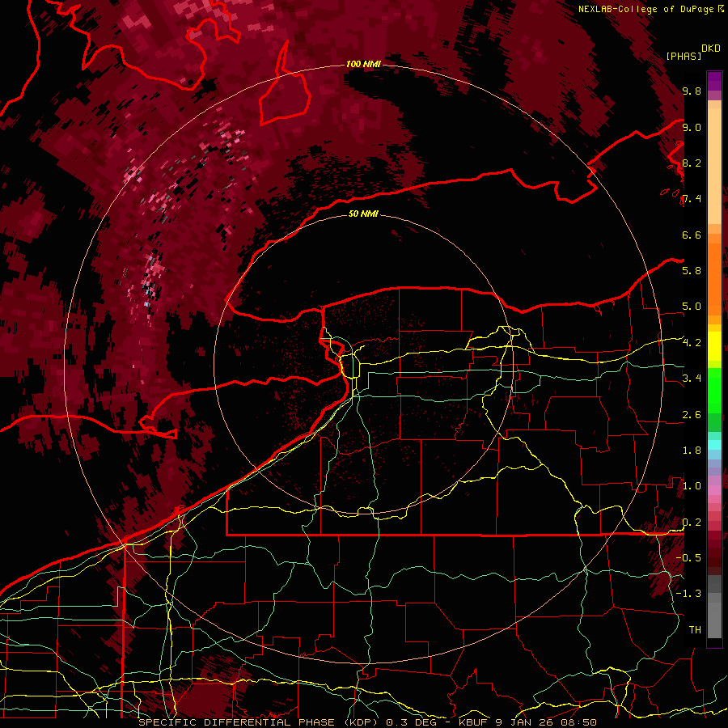Click the 08:50 timestamp in the caption

tap(580, 722)
